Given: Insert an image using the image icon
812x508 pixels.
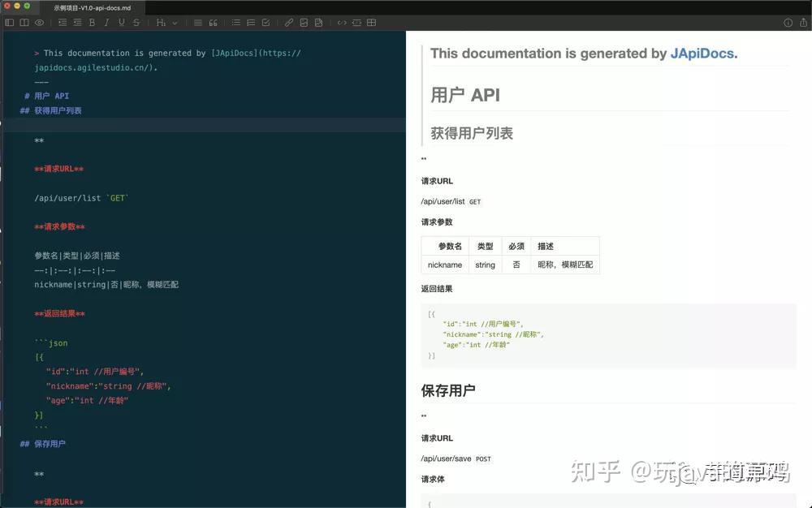Looking at the screenshot, I should [x=303, y=22].
